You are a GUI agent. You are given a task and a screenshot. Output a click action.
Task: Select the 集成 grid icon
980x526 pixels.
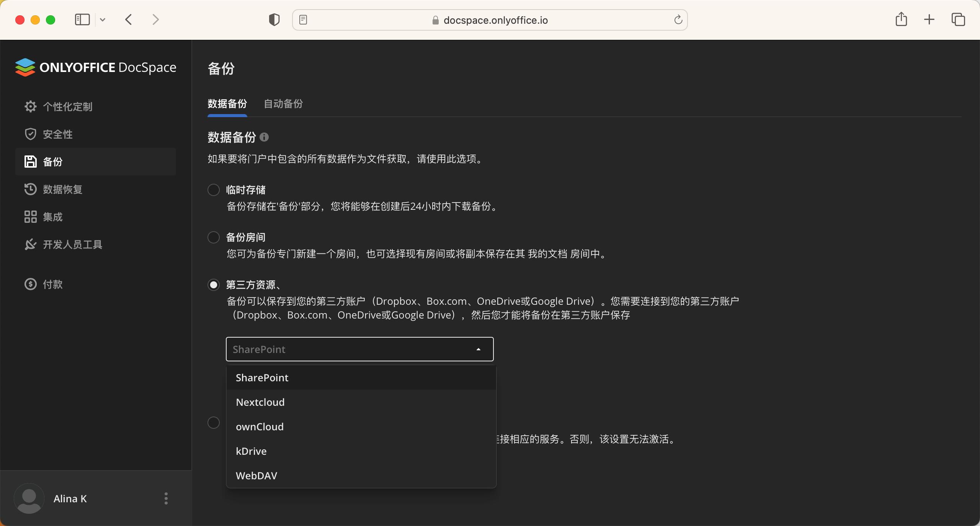[x=30, y=217]
